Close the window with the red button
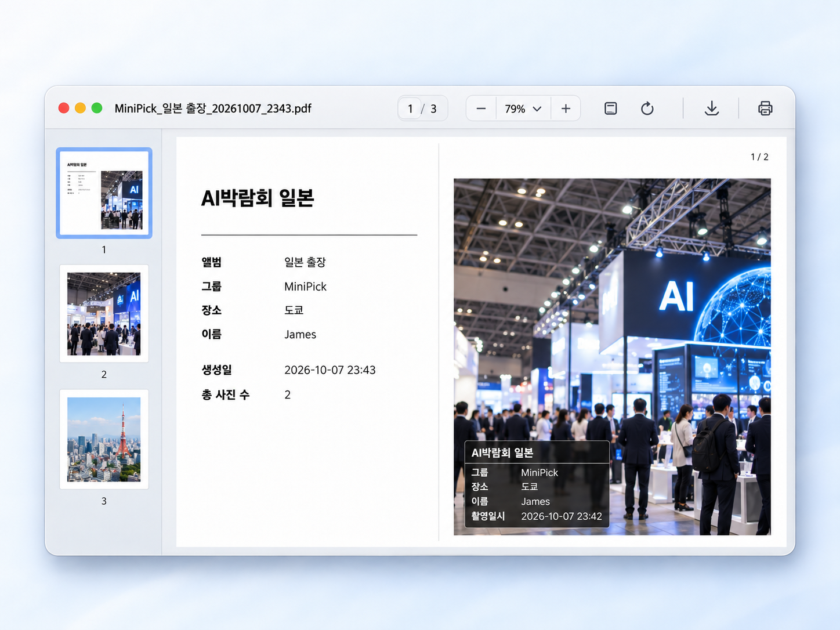840x630 pixels. [64, 108]
